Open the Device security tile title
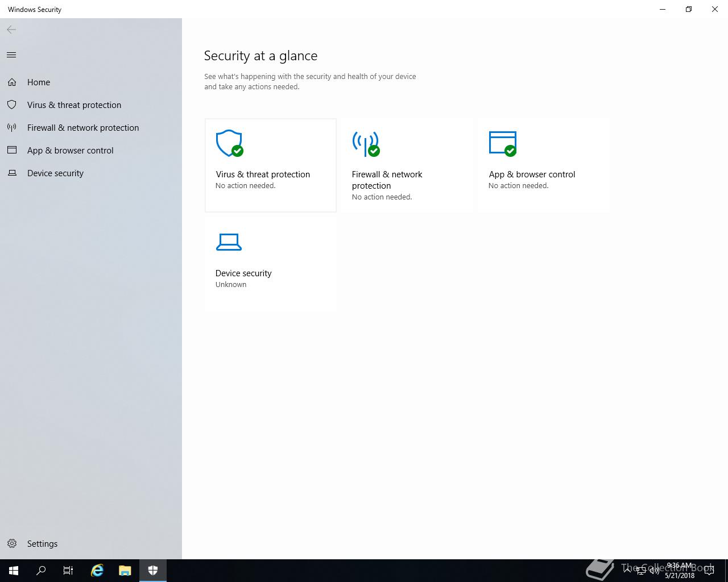The width and height of the screenshot is (728, 582). tap(243, 273)
